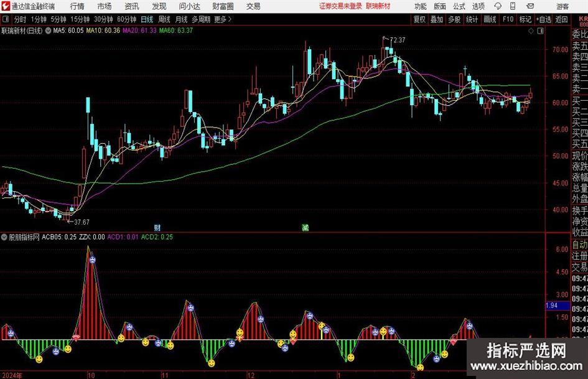Open the 资讯 menu
The height and width of the screenshot is (379, 588).
click(x=132, y=6)
